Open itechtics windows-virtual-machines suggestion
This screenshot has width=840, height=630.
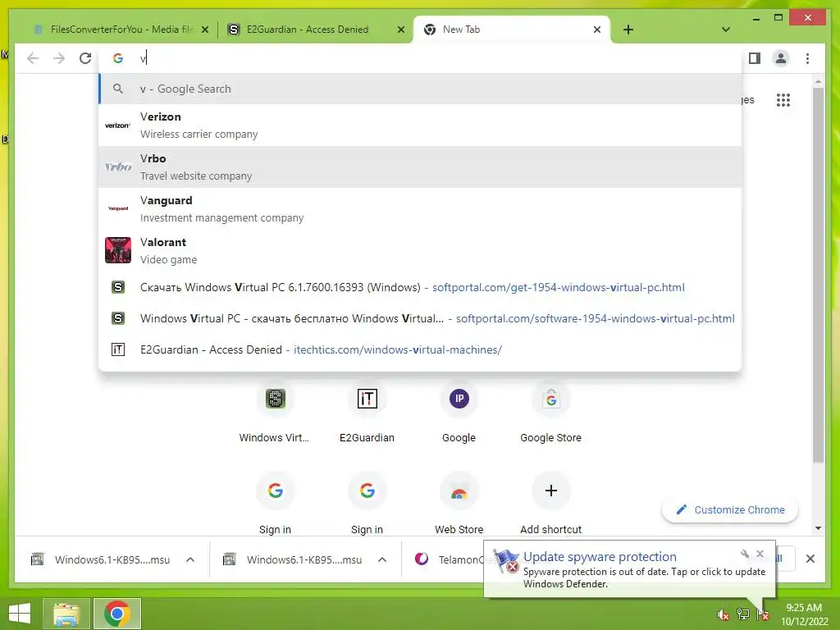[420, 349]
